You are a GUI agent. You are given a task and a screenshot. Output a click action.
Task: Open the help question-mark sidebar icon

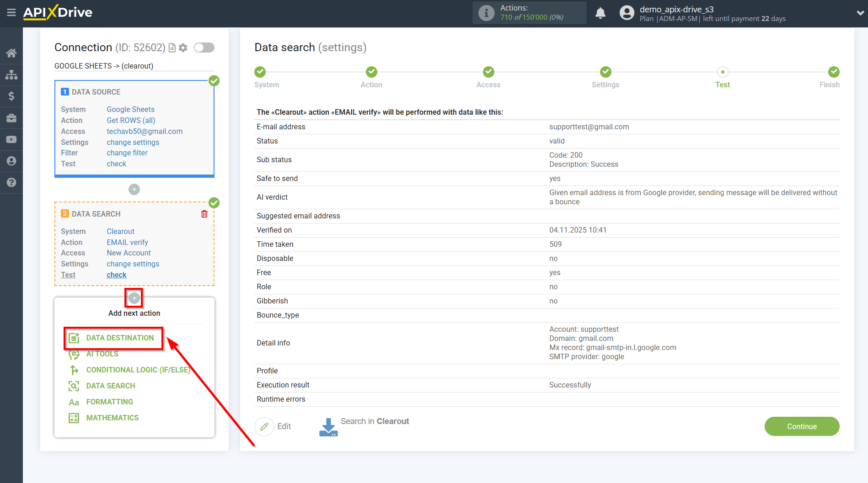(x=11, y=182)
